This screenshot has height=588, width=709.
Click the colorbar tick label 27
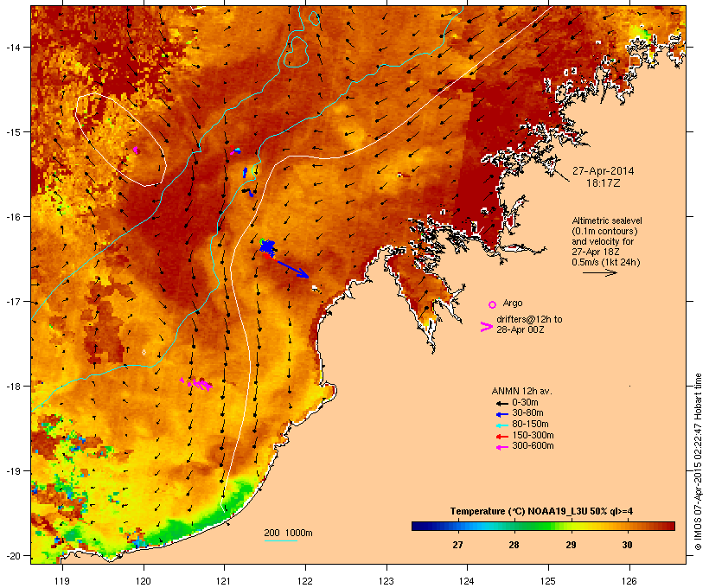coord(457,545)
